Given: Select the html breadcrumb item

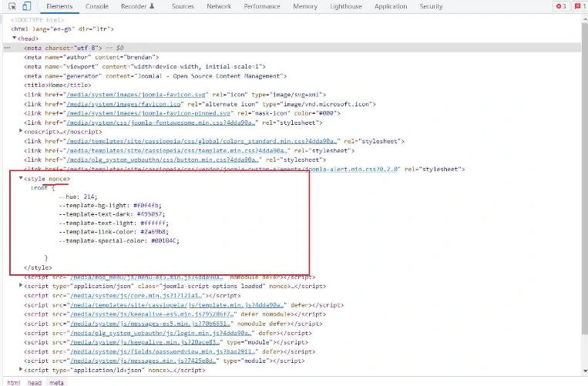Looking at the screenshot, I should [14, 383].
